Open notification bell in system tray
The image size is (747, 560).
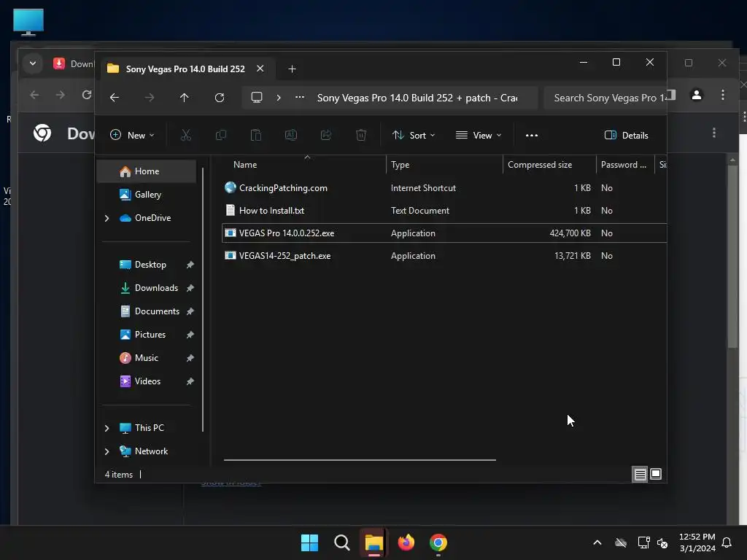click(x=727, y=542)
